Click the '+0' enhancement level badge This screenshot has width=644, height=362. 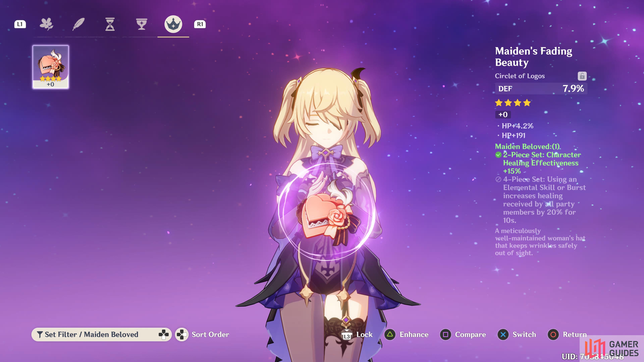click(503, 115)
